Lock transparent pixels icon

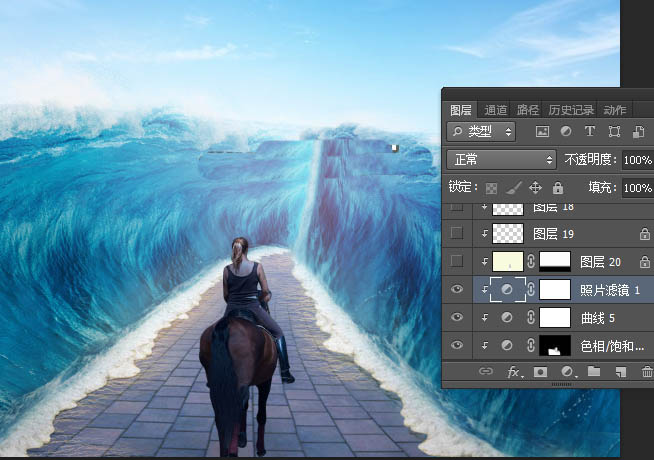491,188
